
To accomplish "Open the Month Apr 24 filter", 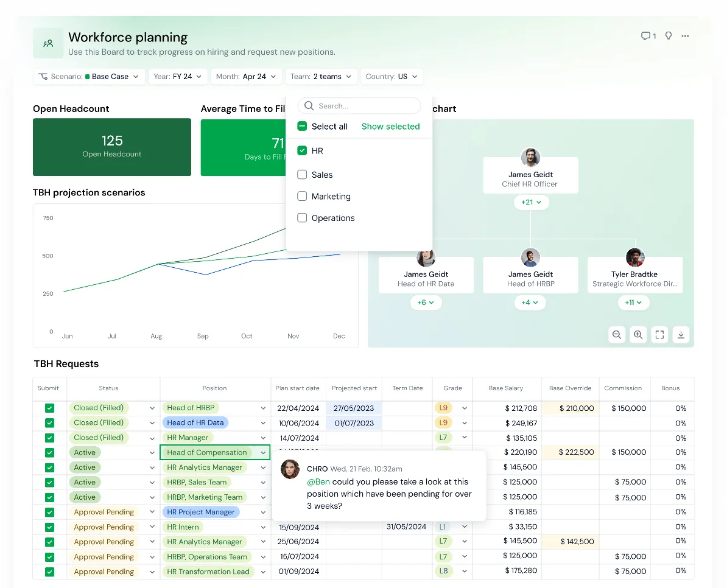I will click(x=246, y=77).
